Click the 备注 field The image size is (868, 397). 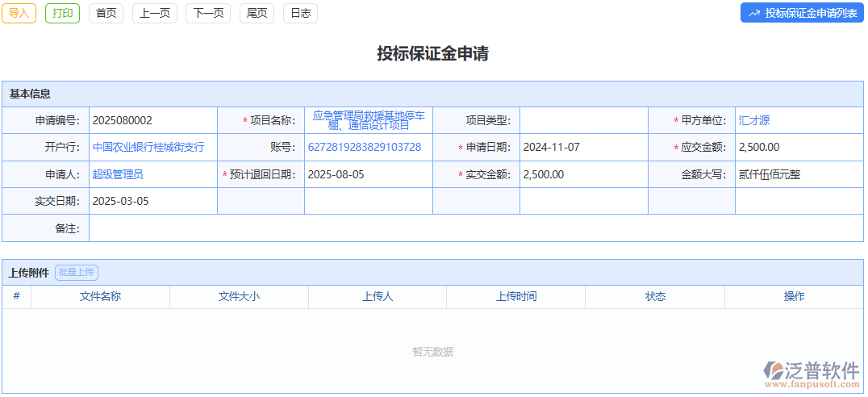pyautogui.click(x=476, y=228)
